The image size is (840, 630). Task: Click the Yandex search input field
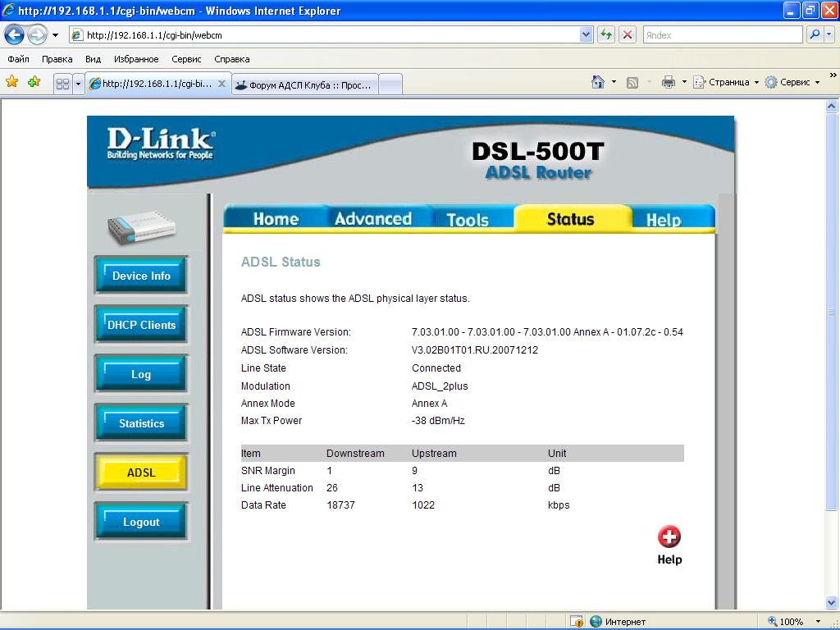click(722, 35)
